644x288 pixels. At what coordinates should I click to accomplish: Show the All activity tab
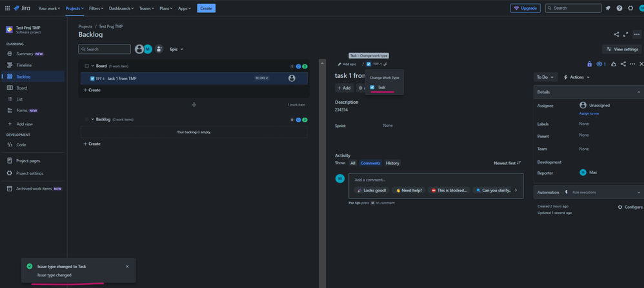(x=353, y=163)
